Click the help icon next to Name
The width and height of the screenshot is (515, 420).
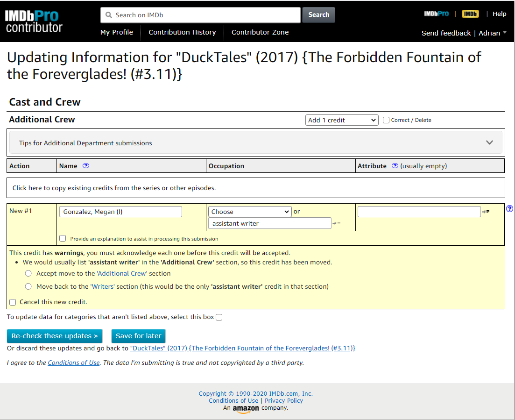coord(86,166)
